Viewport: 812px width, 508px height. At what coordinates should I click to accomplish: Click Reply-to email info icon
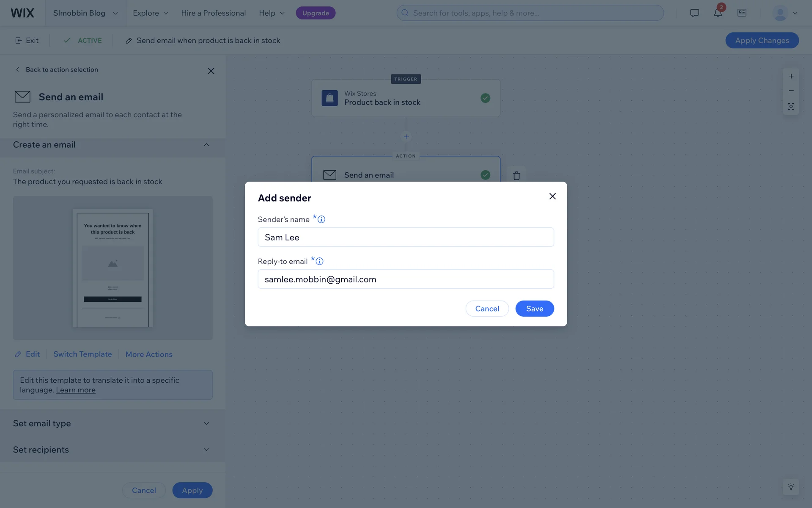tap(320, 261)
